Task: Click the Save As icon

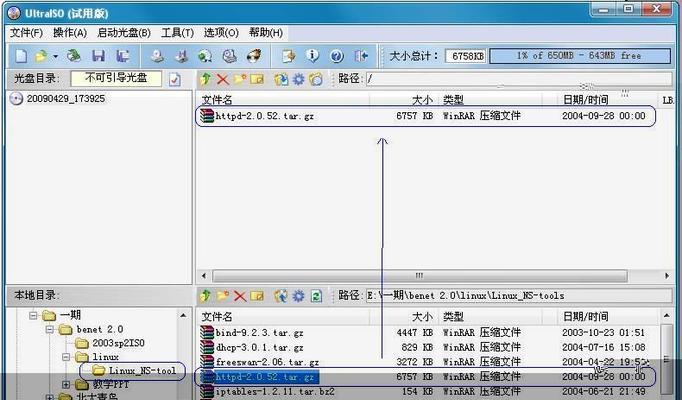Action: click(123, 56)
